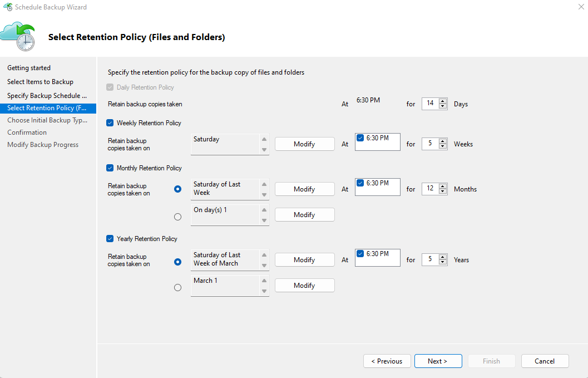
Task: Click the cloud clock backup header icon
Action: [18, 36]
